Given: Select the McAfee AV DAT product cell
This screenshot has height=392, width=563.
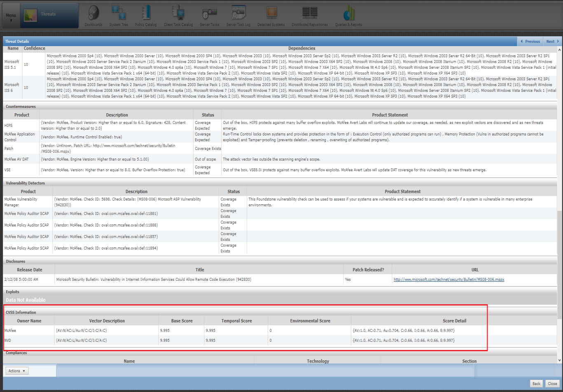Looking at the screenshot, I should click(x=21, y=159).
